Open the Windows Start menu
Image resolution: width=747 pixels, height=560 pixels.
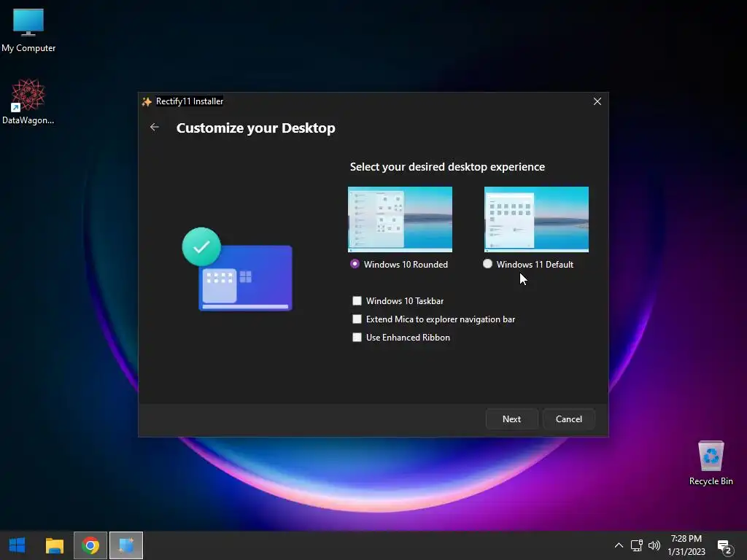click(18, 545)
